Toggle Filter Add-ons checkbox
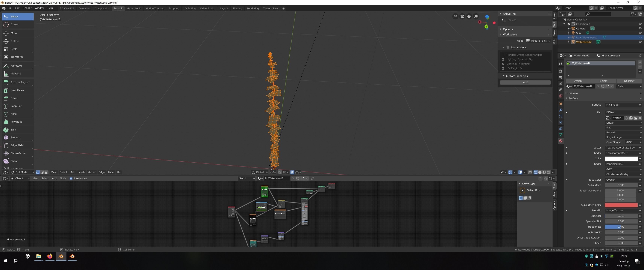644x270 pixels. (x=508, y=47)
